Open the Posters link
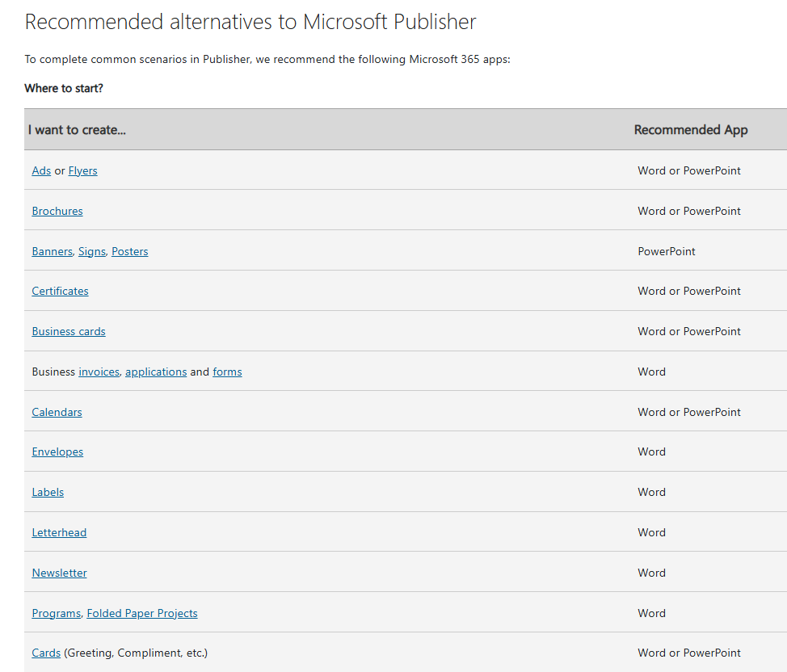787x672 pixels. [x=129, y=251]
